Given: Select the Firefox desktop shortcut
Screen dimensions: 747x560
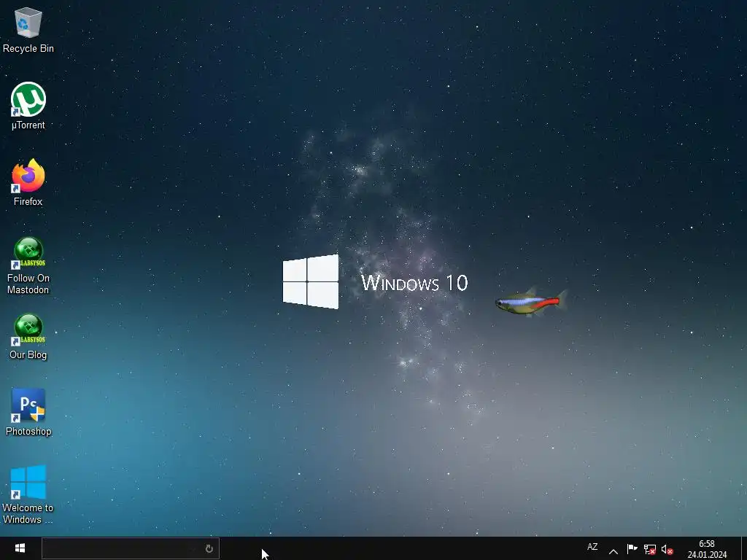Looking at the screenshot, I should click(x=28, y=182).
